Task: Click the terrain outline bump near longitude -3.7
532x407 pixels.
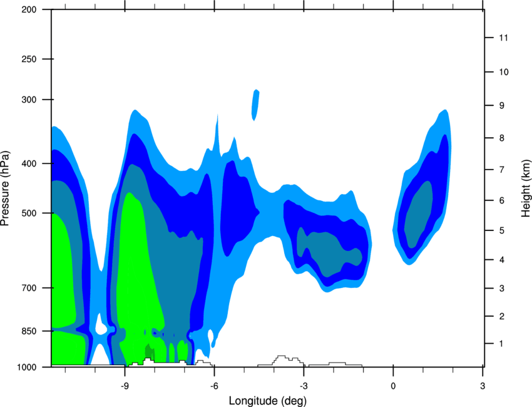Action: click(281, 360)
